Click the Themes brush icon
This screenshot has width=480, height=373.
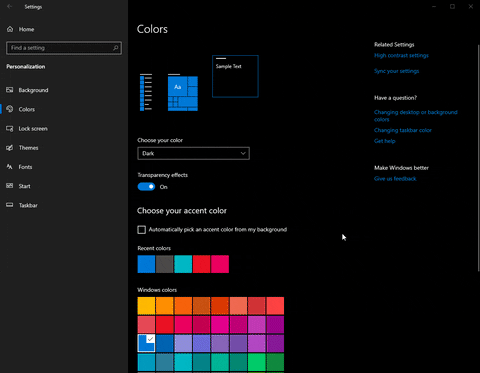click(x=10, y=148)
